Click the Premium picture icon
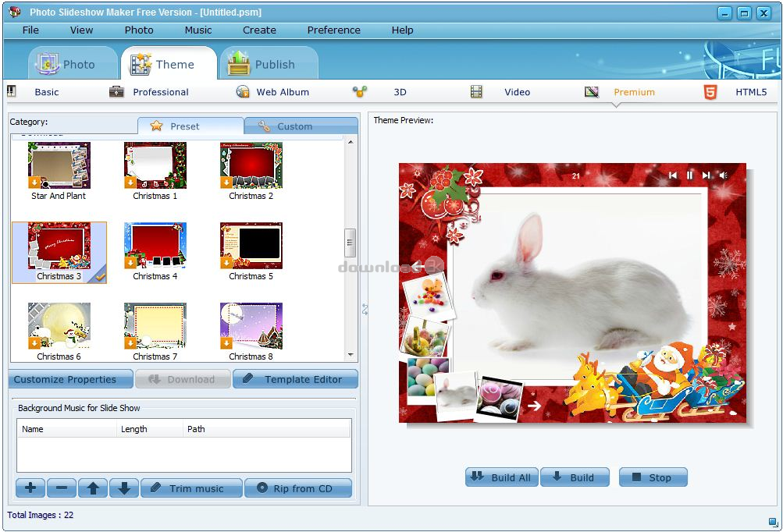The image size is (783, 532). (x=592, y=91)
